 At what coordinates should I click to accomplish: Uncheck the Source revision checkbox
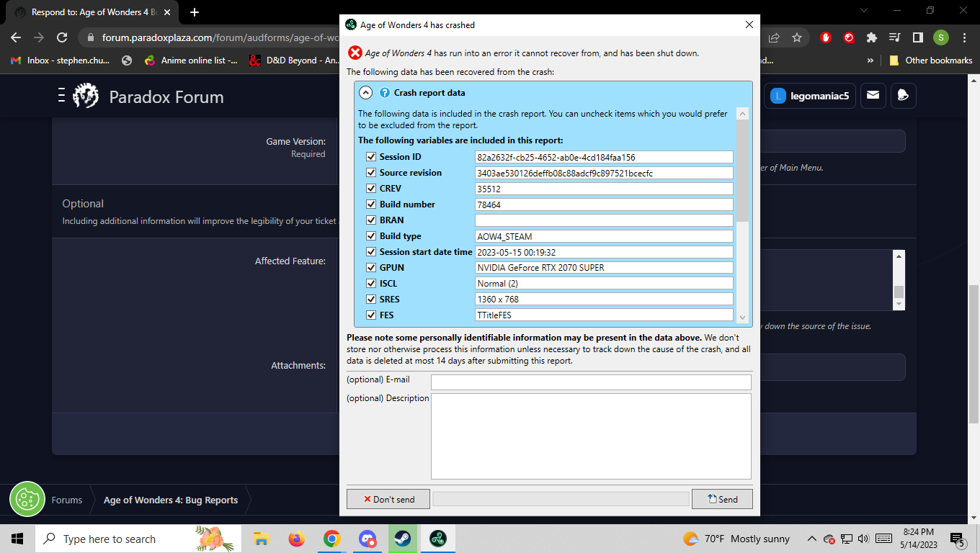(371, 173)
